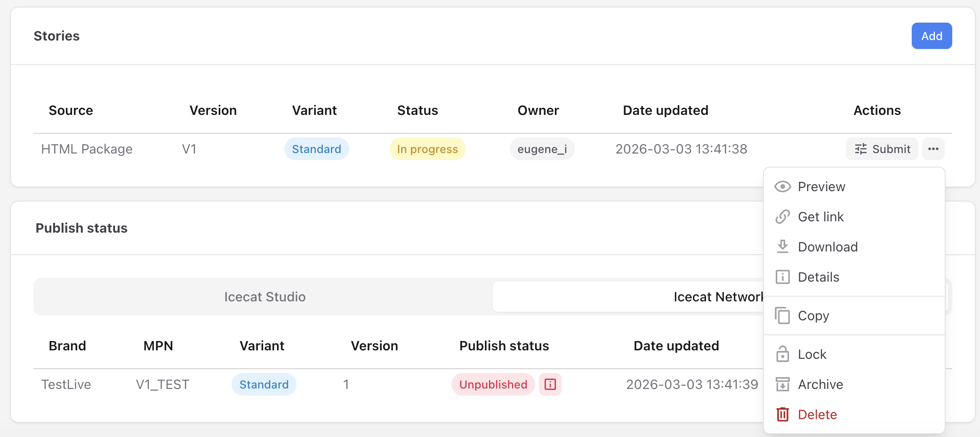Click the chain link icon for Get link
Image resolution: width=980 pixels, height=437 pixels.
[x=782, y=217]
